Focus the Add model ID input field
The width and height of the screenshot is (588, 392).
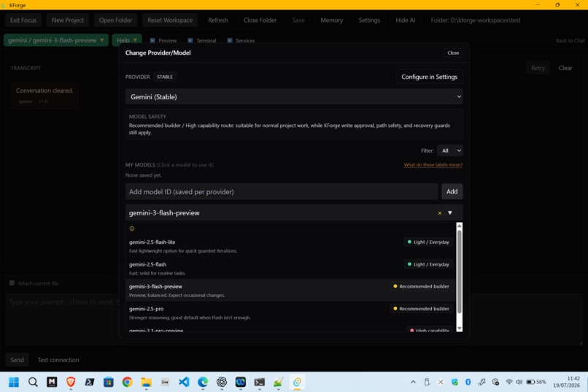[282, 191]
